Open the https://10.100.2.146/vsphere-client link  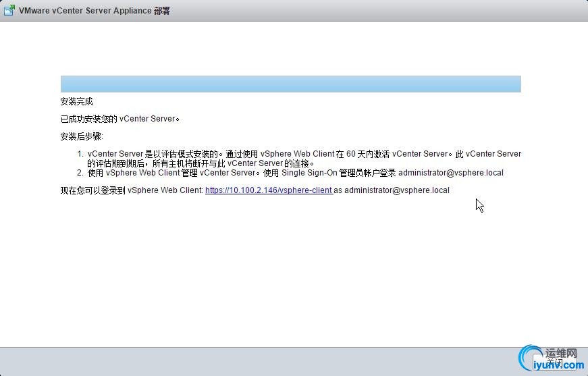[x=269, y=190]
